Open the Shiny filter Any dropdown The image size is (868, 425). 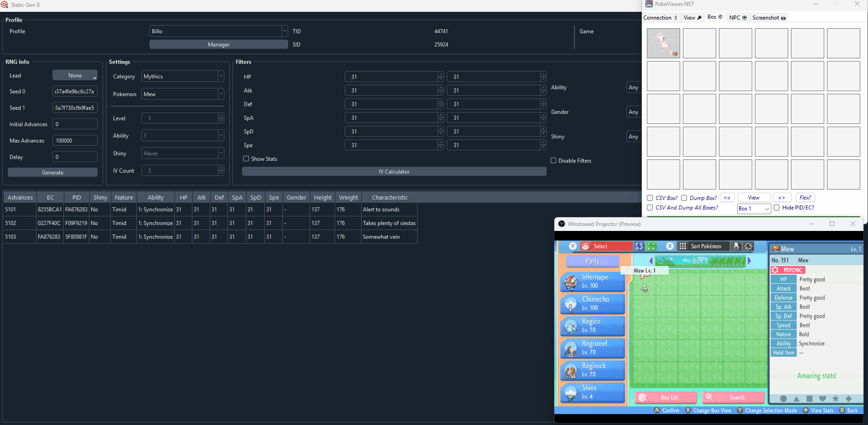click(634, 136)
